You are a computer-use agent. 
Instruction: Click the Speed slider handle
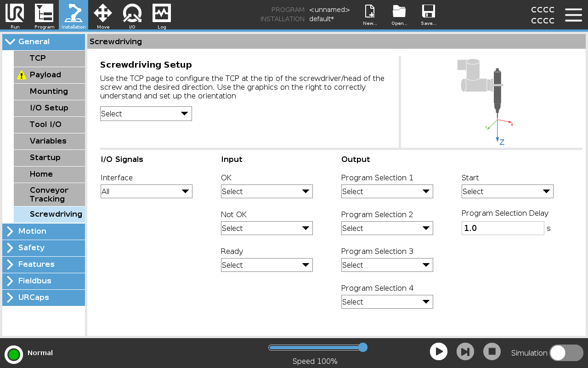pyautogui.click(x=362, y=347)
